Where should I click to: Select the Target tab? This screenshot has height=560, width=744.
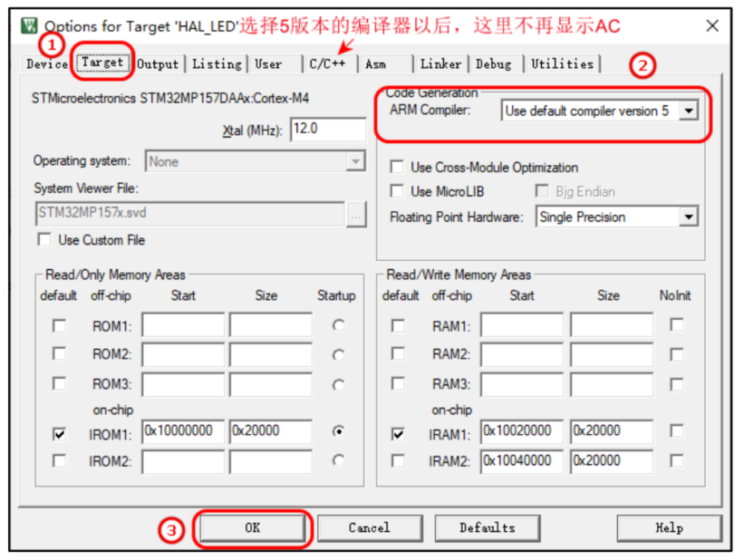(x=102, y=63)
